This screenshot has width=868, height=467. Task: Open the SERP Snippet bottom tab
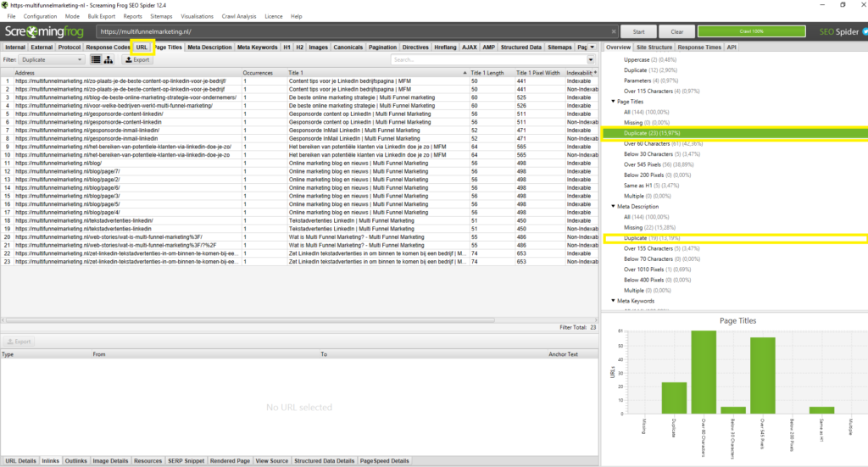(186, 461)
